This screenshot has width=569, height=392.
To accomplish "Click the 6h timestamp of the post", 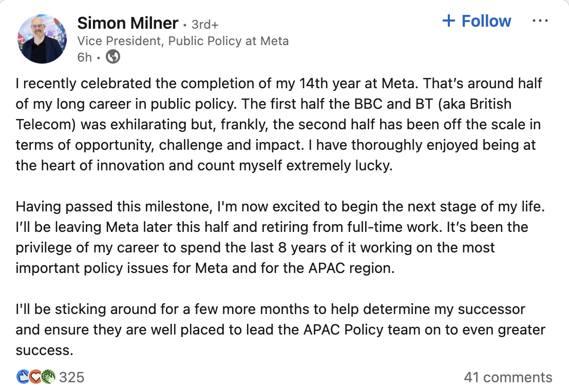I will click(x=84, y=57).
